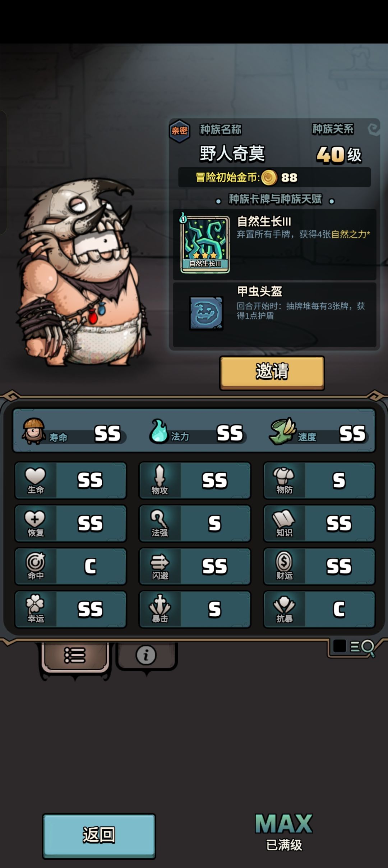388x868 pixels.
Task: Tap the 速度 winged boot icon
Action: coord(282,431)
